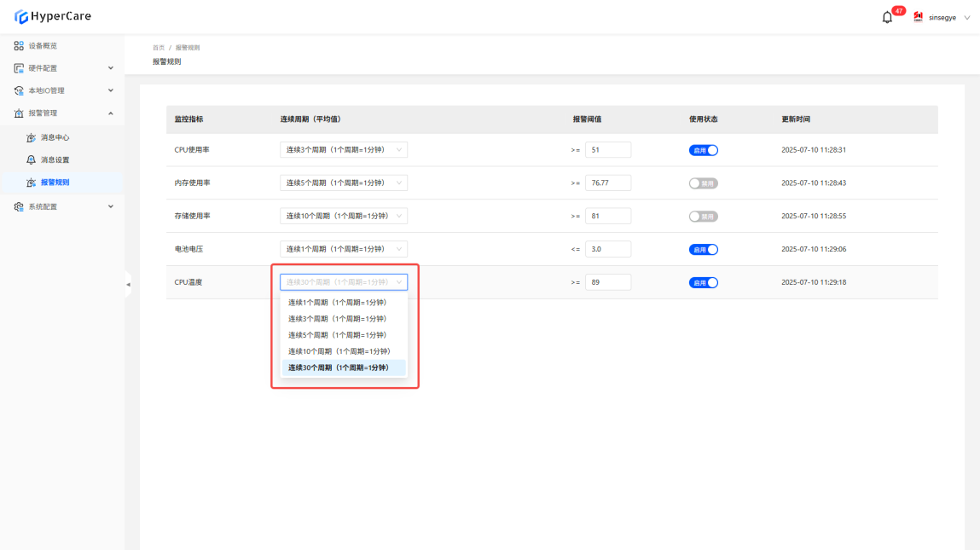Click 首页 breadcrumb link
Viewport: 980px width, 550px height.
coord(159,48)
